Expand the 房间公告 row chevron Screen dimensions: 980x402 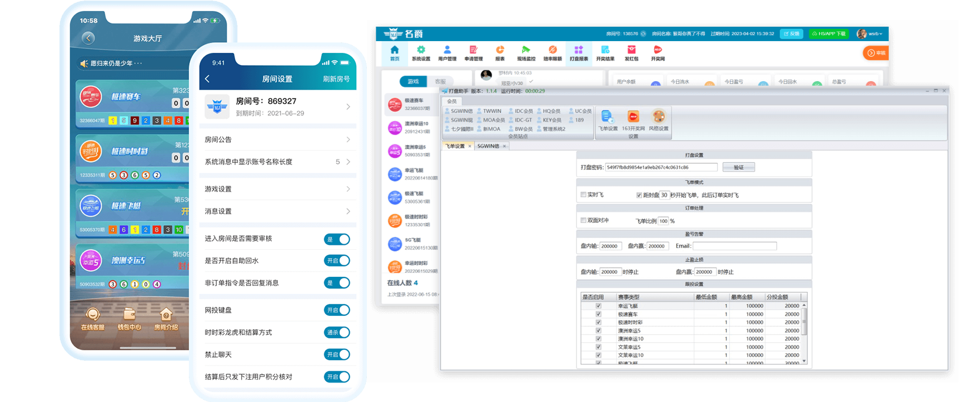tap(348, 140)
